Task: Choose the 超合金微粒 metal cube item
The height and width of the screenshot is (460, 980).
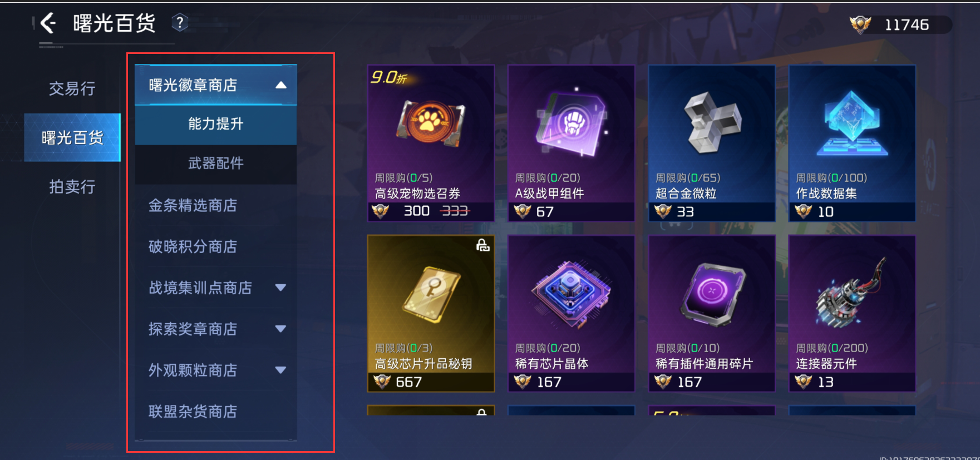Action: (712, 144)
